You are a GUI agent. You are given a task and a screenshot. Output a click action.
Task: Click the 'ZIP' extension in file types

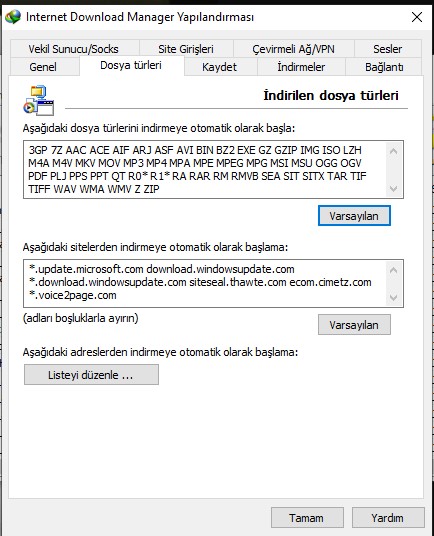click(151, 189)
